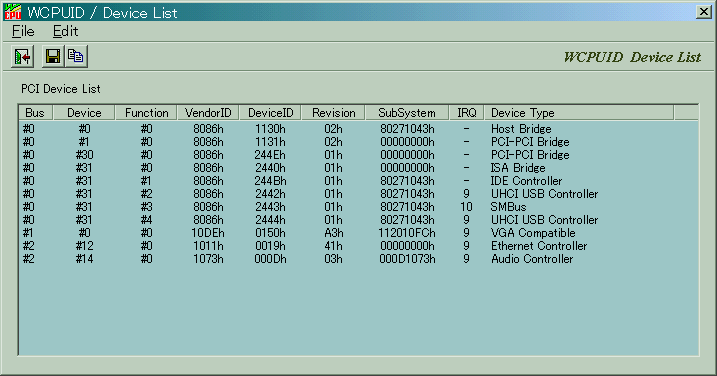Click revision 41h cell
717x376 pixels.
click(333, 246)
